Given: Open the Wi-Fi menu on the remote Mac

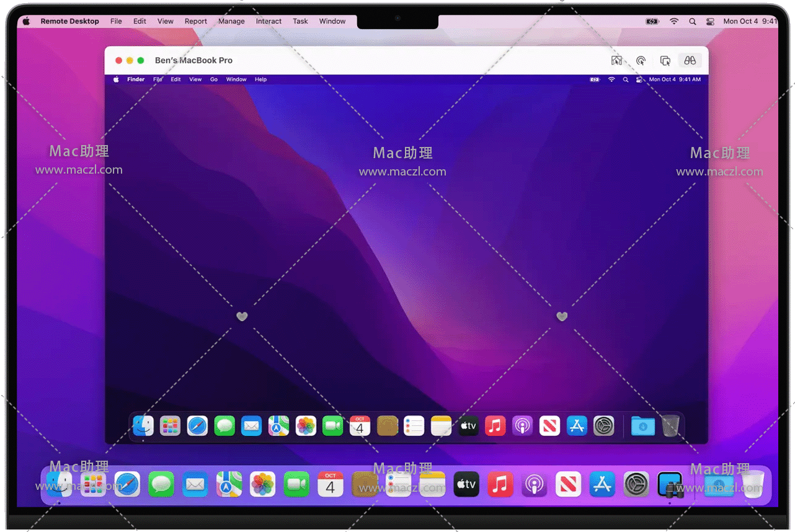Looking at the screenshot, I should (611, 79).
